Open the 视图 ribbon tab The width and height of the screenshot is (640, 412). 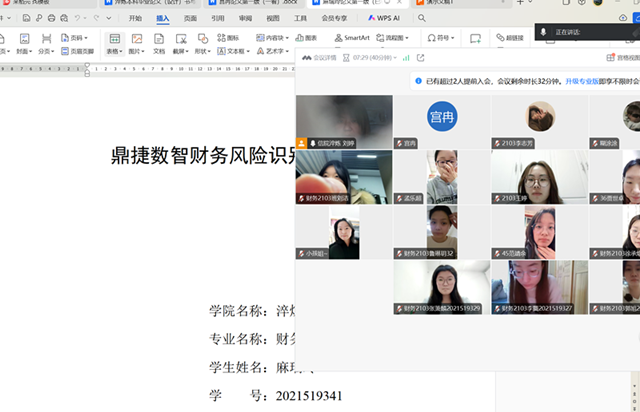point(273,18)
